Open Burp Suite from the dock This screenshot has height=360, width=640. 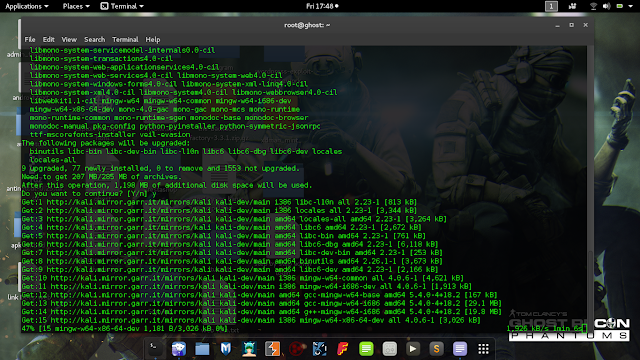pyautogui.click(x=272, y=349)
